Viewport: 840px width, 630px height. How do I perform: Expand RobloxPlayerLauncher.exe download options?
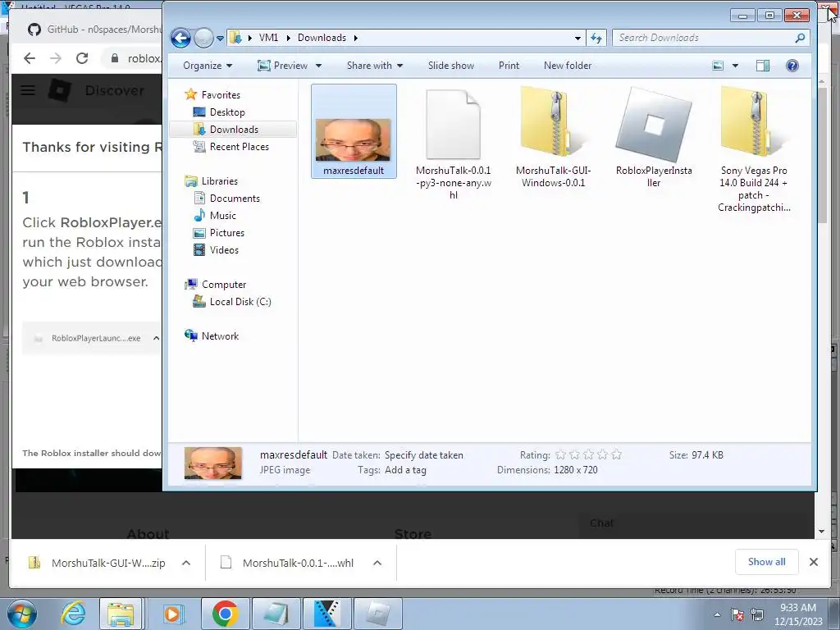tap(156, 338)
